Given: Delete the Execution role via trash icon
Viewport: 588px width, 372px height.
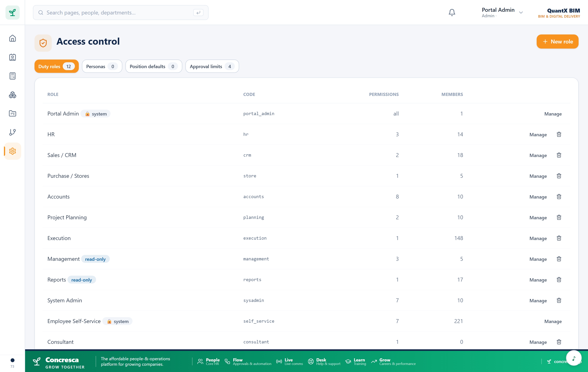Looking at the screenshot, I should pyautogui.click(x=559, y=238).
